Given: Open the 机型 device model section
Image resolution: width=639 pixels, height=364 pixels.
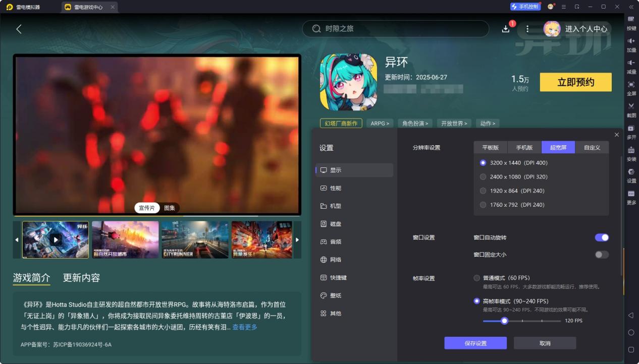Looking at the screenshot, I should pos(354,206).
